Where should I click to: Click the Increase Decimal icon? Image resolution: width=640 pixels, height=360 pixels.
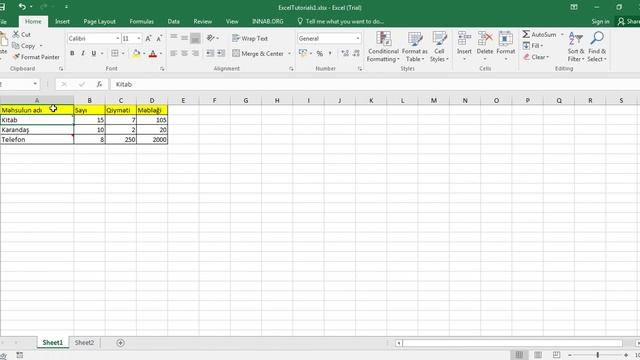coord(345,53)
